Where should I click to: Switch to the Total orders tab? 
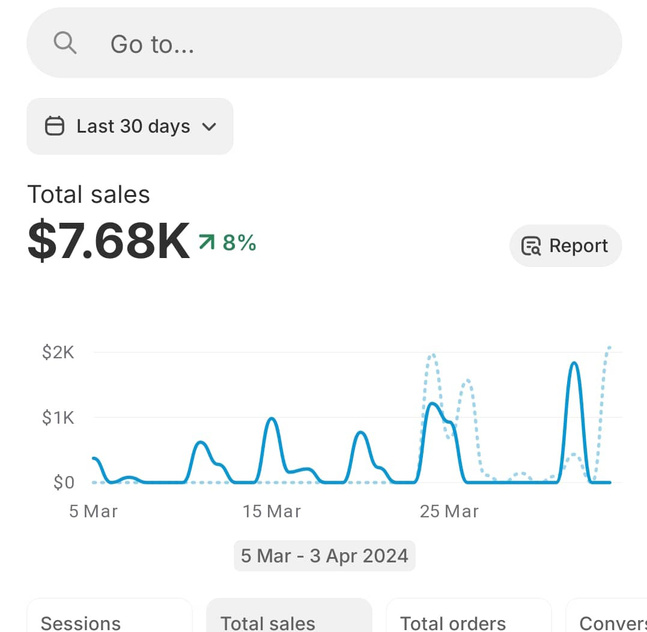click(469, 615)
